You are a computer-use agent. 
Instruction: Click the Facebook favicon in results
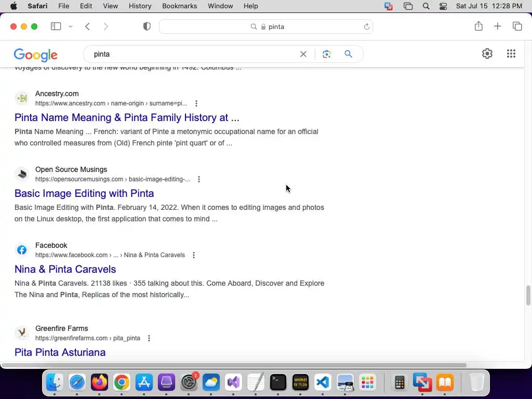coord(22,250)
